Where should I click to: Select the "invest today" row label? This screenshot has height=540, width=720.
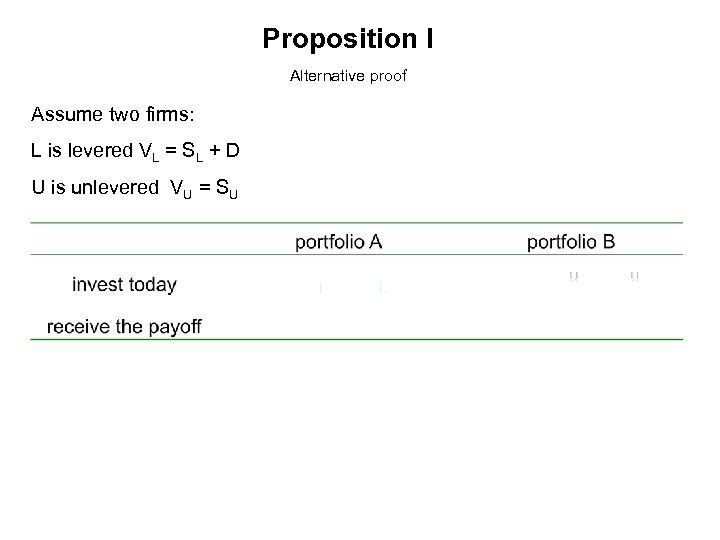click(x=124, y=285)
